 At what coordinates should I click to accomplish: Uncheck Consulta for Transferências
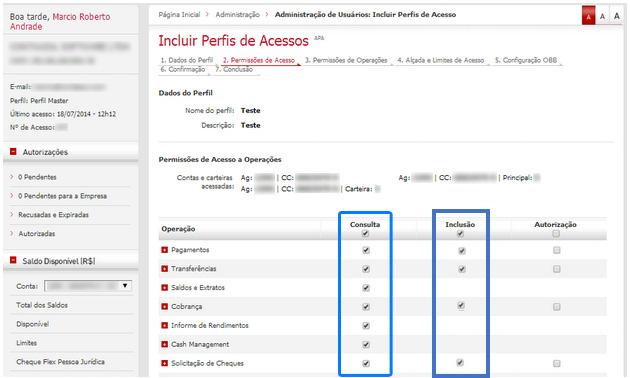pos(366,269)
